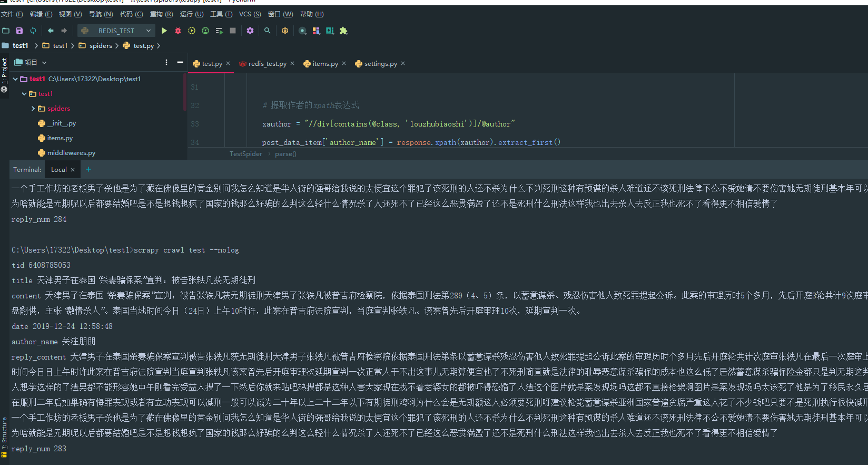Open the REDIS_TEST run configuration dropdown
The height and width of the screenshot is (465, 868).
tap(116, 31)
